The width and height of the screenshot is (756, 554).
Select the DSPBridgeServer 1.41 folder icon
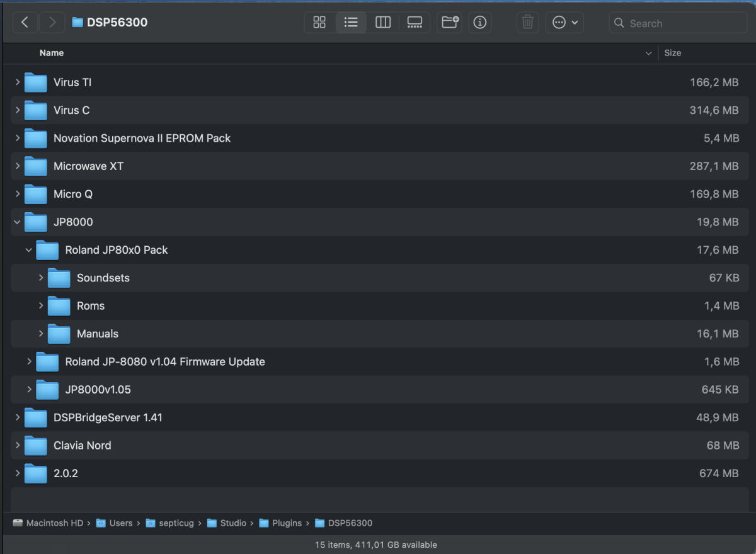coord(36,417)
